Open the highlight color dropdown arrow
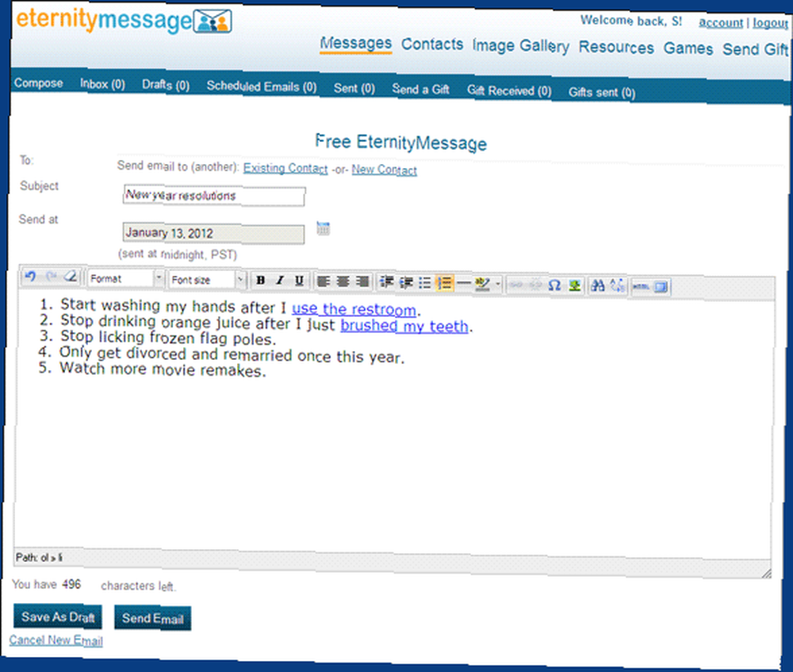Image resolution: width=793 pixels, height=672 pixels. point(498,284)
